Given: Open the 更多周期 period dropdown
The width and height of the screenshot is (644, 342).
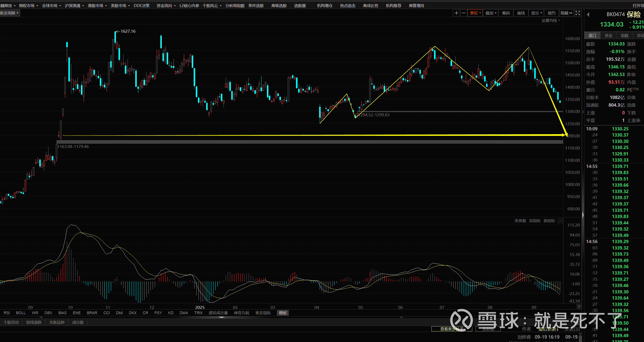Looking at the screenshot, I should [10, 13].
